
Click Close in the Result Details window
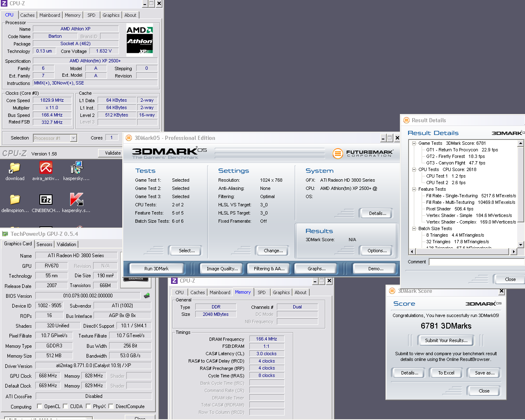click(510, 279)
